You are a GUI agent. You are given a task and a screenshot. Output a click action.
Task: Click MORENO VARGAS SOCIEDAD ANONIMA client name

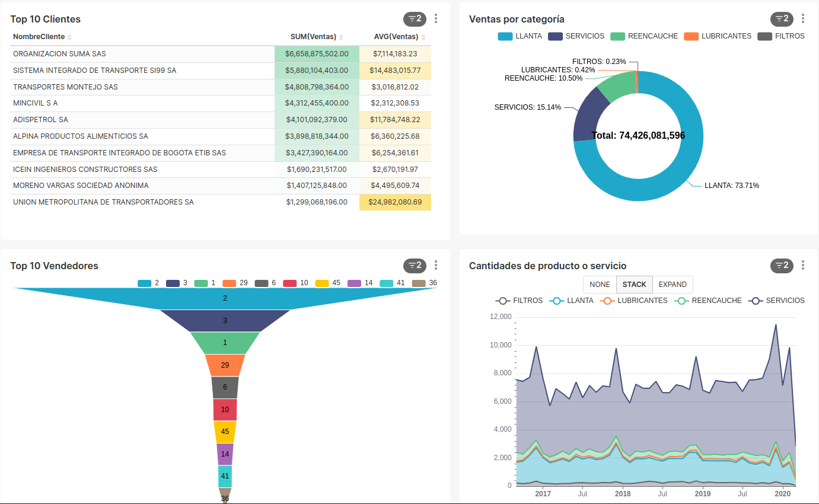point(81,186)
